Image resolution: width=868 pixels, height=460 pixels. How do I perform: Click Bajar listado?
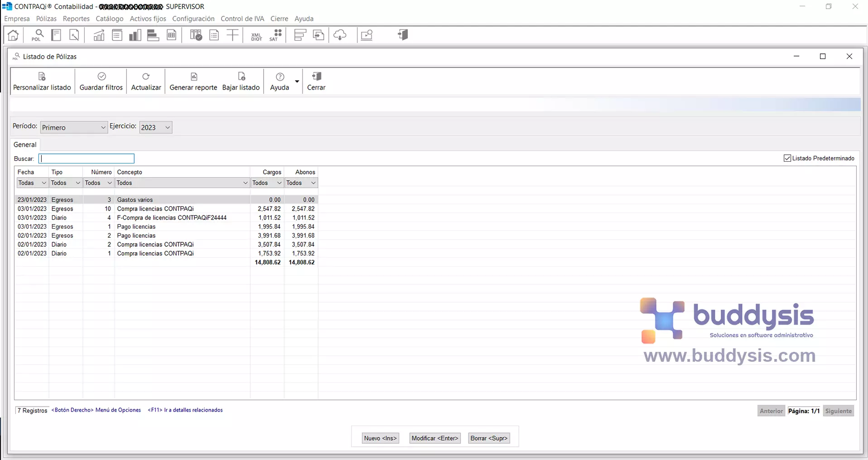coord(241,81)
